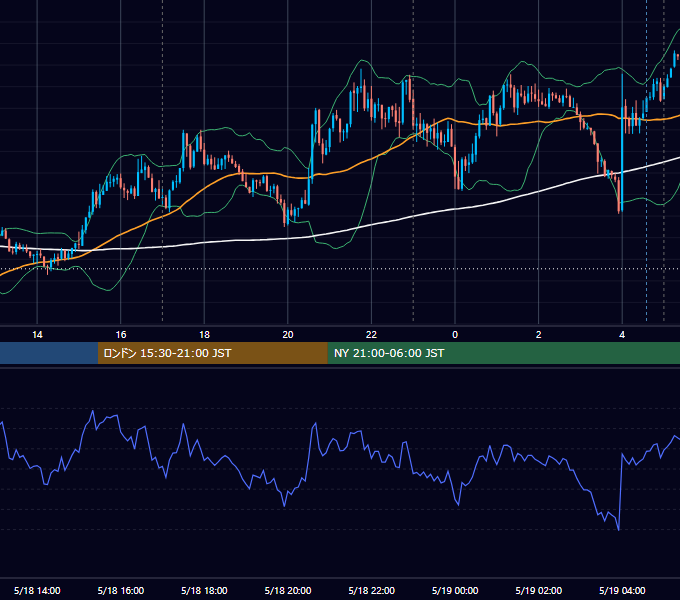Click the '5/18 20:00' date label
This screenshot has width=680, height=600.
point(288,590)
